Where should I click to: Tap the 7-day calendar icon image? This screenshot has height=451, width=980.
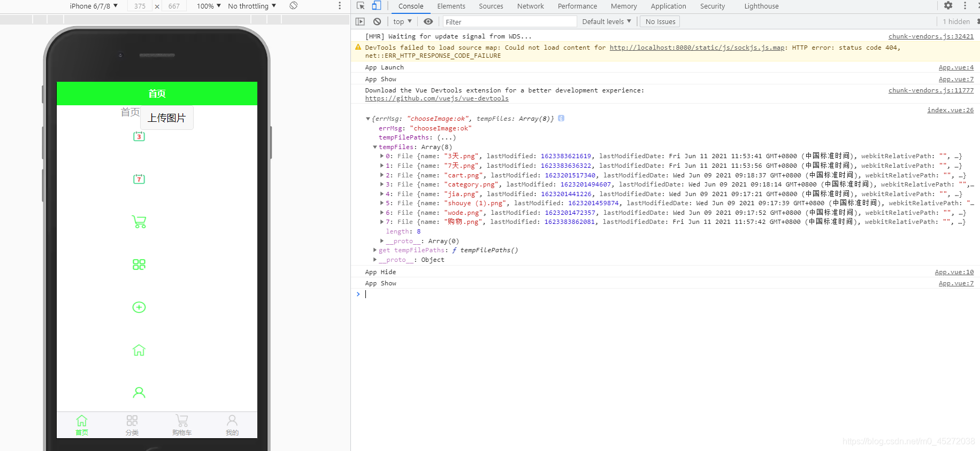(139, 179)
